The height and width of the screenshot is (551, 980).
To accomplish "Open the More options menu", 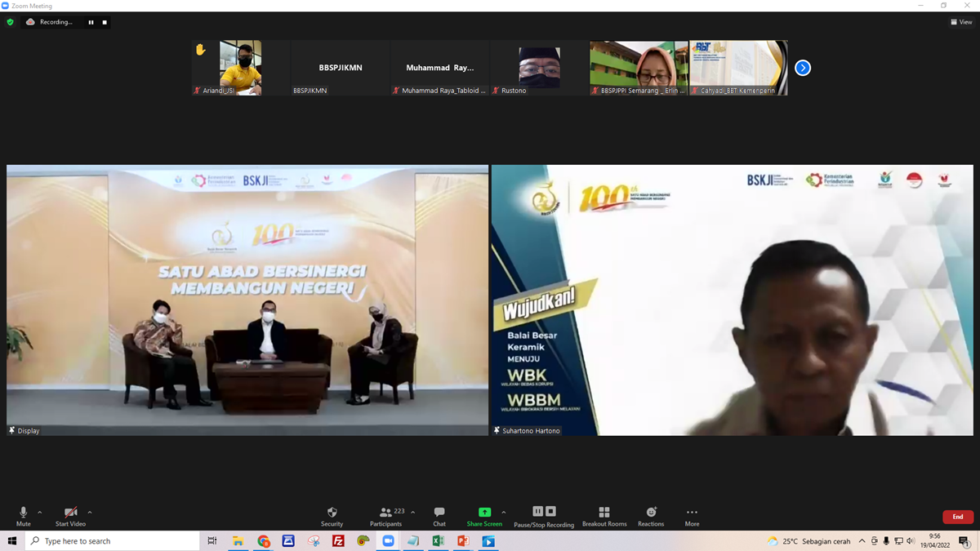I will tap(692, 516).
